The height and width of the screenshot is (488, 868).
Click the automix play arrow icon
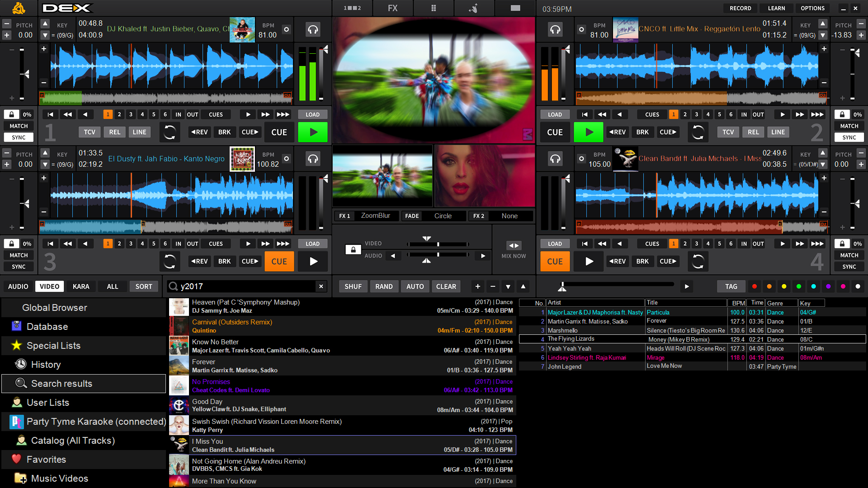tap(687, 286)
